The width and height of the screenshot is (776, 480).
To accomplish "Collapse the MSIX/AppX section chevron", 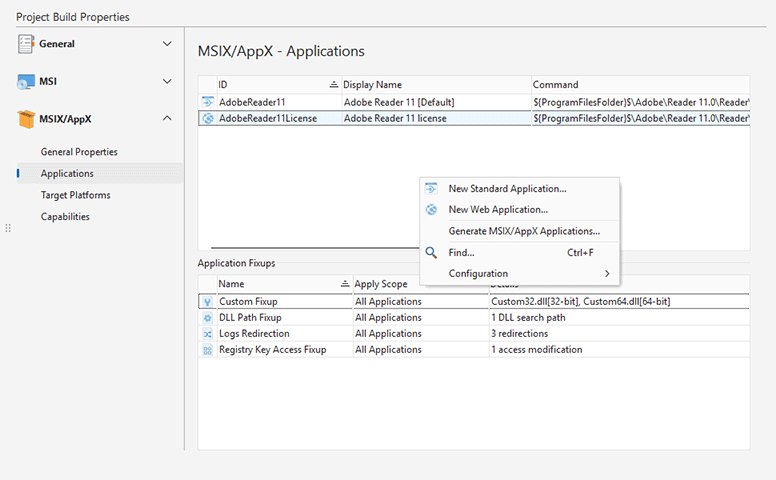I will (167, 119).
